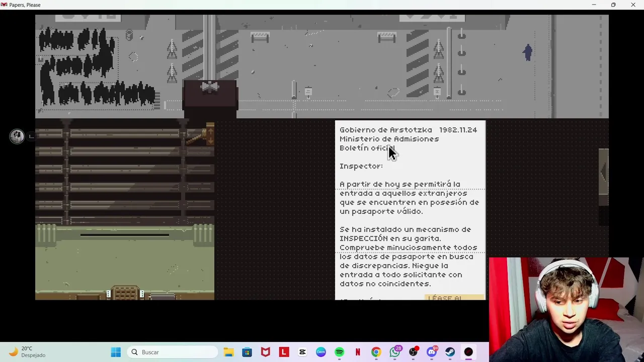Click the Papers, Please title bar icon
The height and width of the screenshot is (362, 644).
click(x=5, y=5)
